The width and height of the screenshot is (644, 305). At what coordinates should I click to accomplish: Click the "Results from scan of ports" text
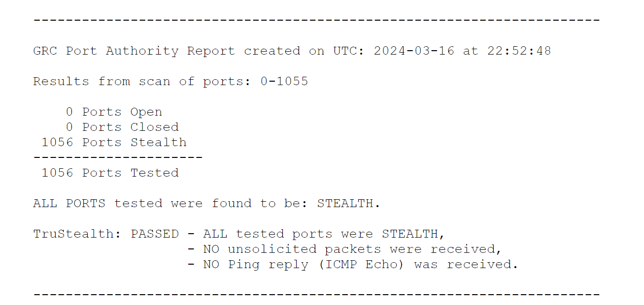pyautogui.click(x=142, y=82)
